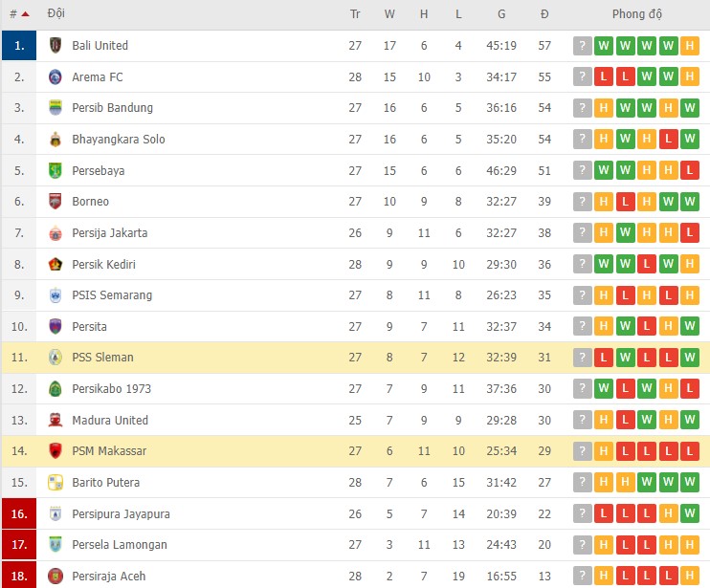Viewport: 710px width, 588px height.
Task: Click Arema FC's first red L form badge
Action: (604, 77)
